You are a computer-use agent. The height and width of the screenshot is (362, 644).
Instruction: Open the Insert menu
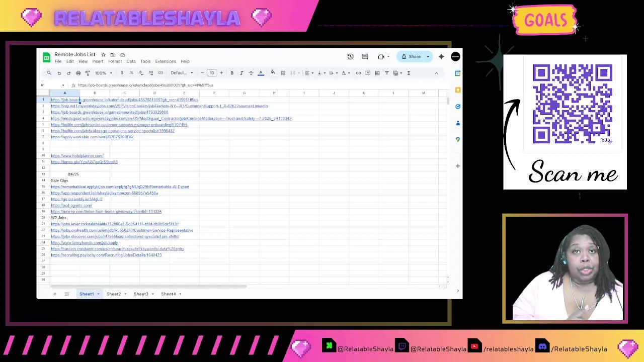(x=98, y=61)
